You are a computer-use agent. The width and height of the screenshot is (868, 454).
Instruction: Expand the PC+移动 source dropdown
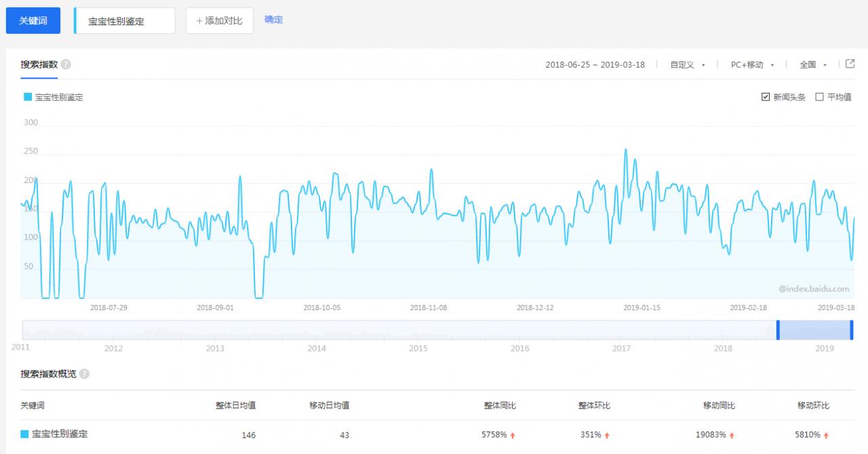(752, 65)
